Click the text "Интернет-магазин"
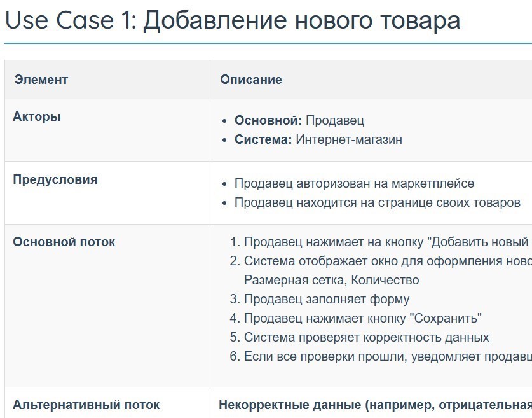The image size is (532, 418). pyautogui.click(x=349, y=139)
